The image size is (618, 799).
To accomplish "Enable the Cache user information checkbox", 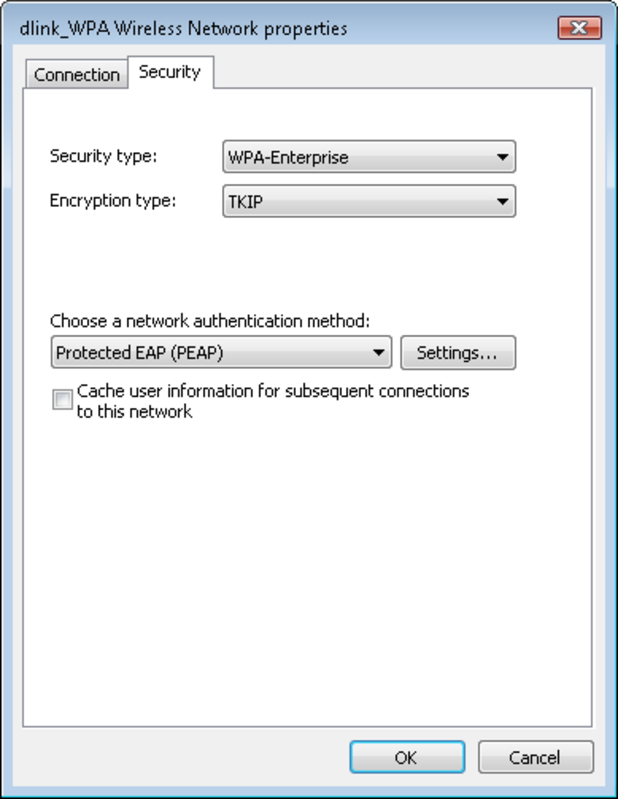I will [x=62, y=401].
